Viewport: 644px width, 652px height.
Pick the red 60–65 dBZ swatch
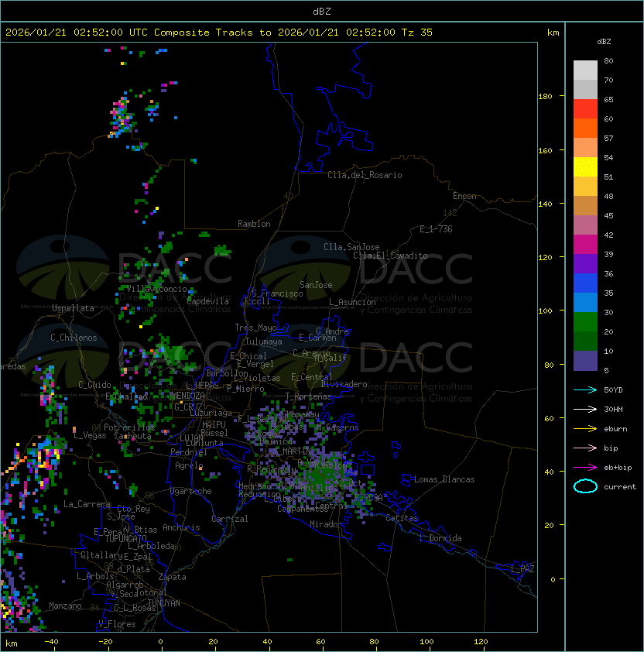[x=585, y=109]
